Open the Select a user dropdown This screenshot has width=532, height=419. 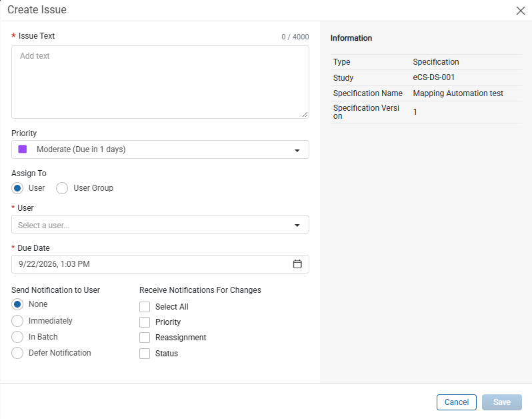tap(160, 224)
